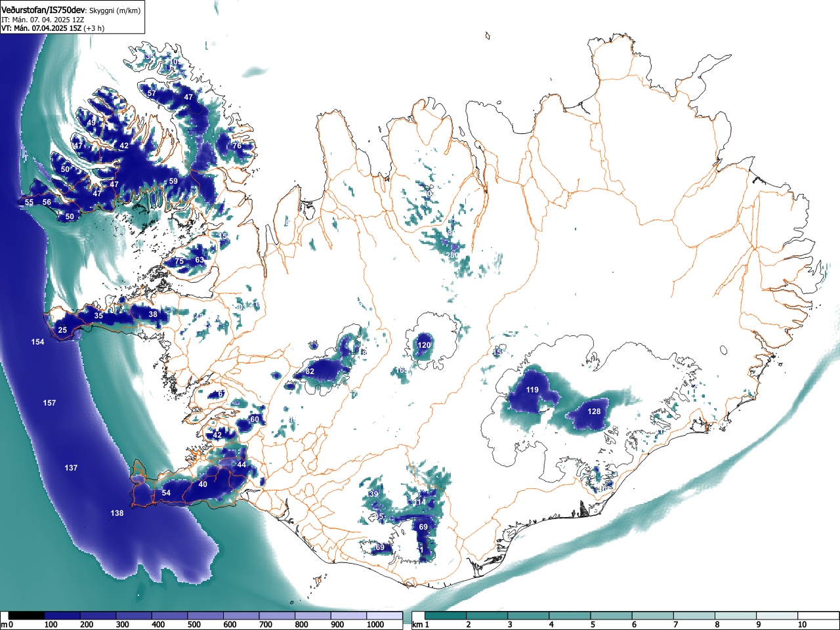Click the white 10 km legend swatch
Screen dimensions: 840x630
(819, 616)
